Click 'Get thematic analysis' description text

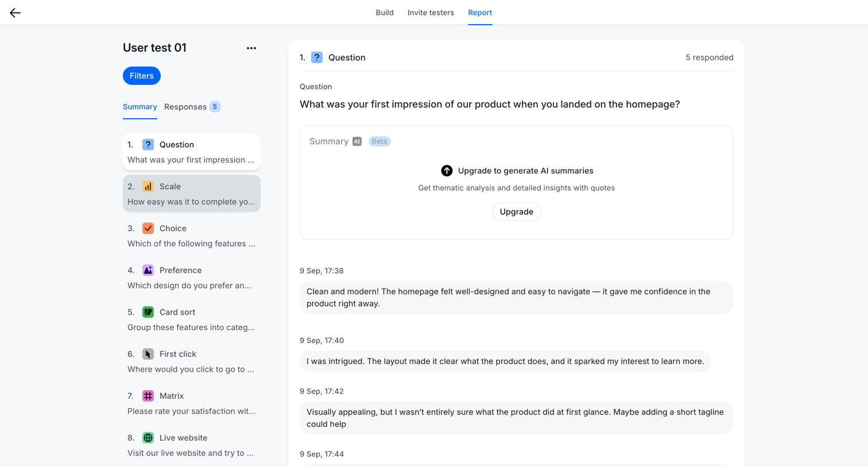(x=517, y=188)
